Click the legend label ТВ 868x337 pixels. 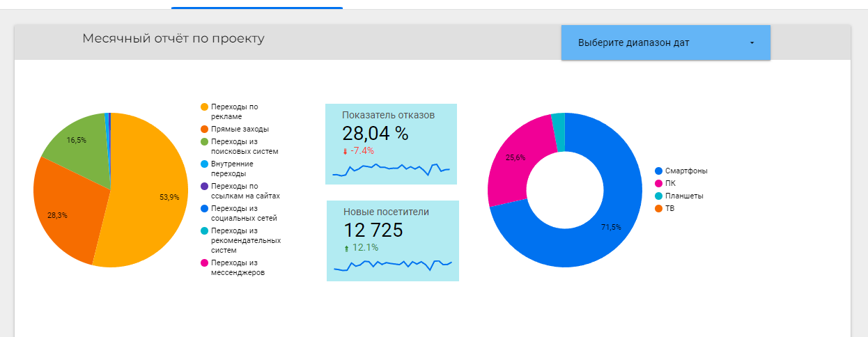[670, 208]
